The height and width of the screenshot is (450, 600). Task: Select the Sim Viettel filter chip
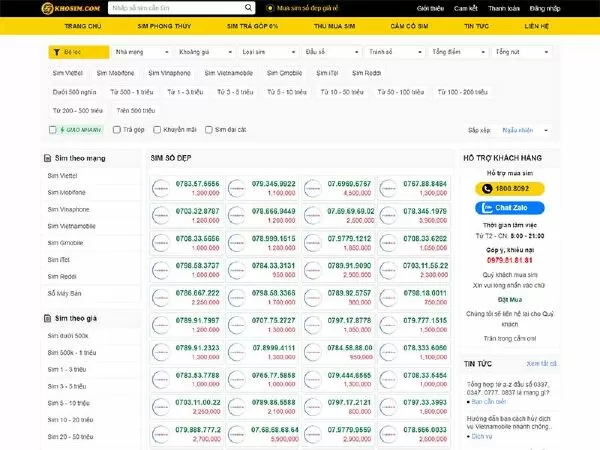coord(68,73)
